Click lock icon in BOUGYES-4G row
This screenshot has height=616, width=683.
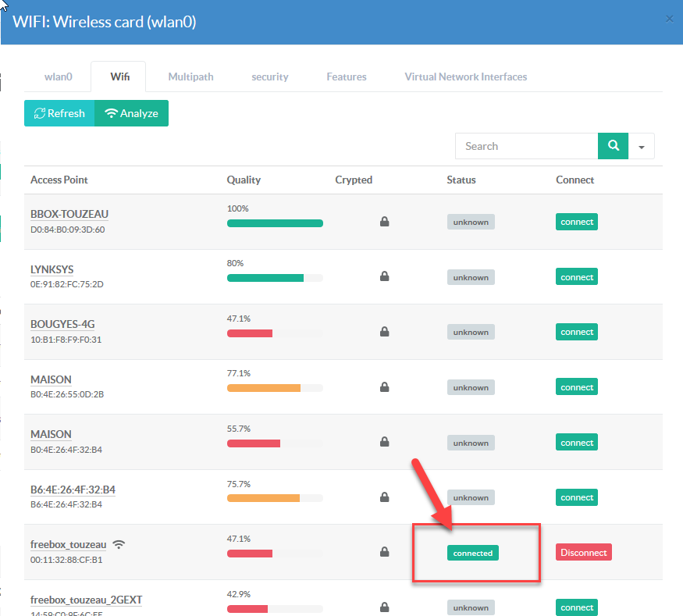pos(384,333)
